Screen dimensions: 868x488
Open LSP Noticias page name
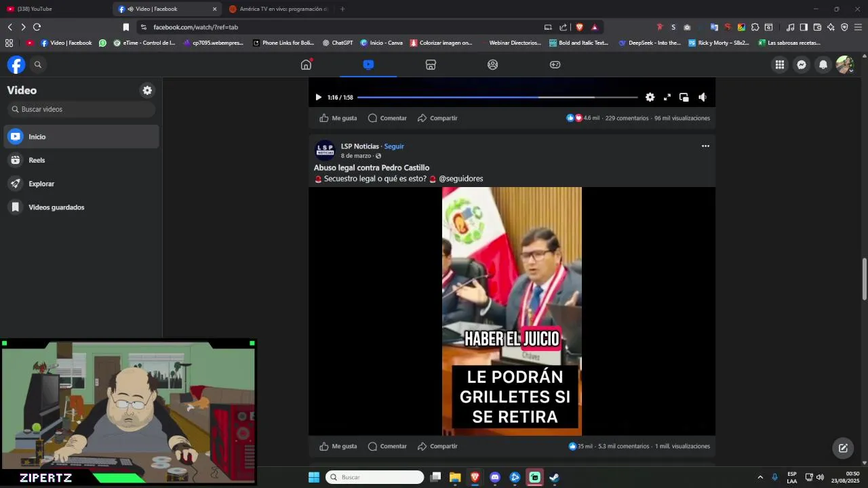point(360,146)
